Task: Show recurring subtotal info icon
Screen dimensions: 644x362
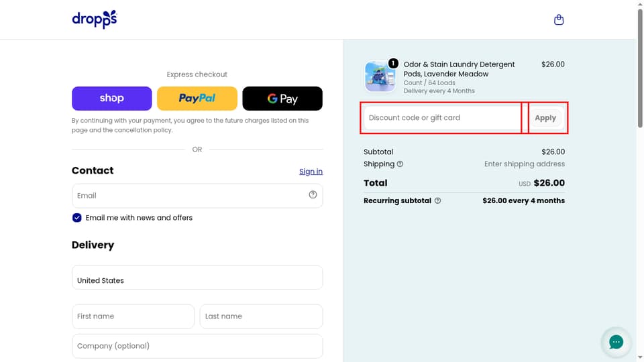Action: tap(438, 200)
